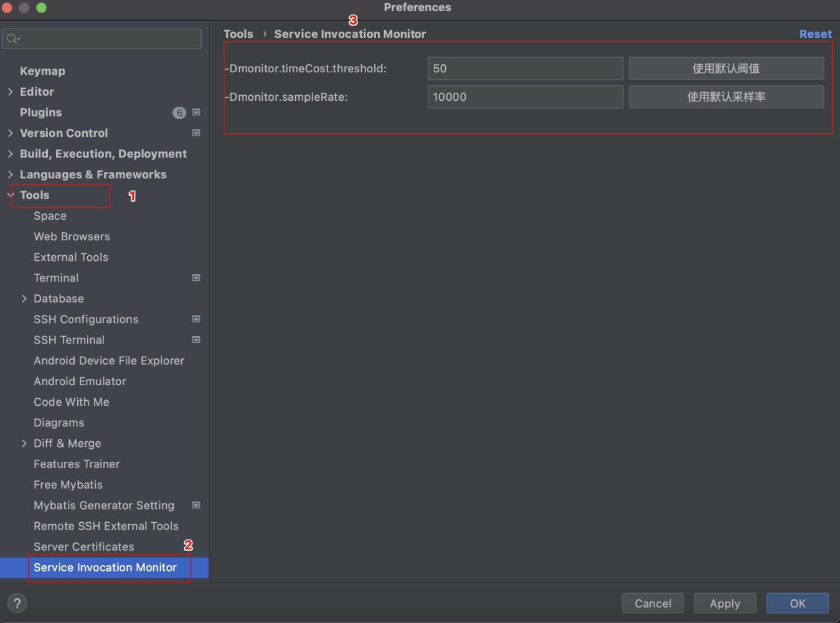Click the Apply button
Viewport: 840px width, 623px height.
pyautogui.click(x=724, y=603)
